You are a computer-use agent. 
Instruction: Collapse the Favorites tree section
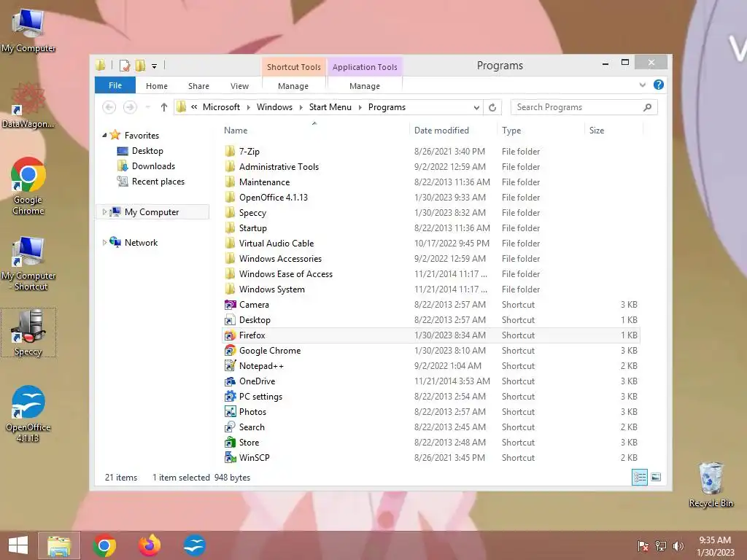(104, 135)
